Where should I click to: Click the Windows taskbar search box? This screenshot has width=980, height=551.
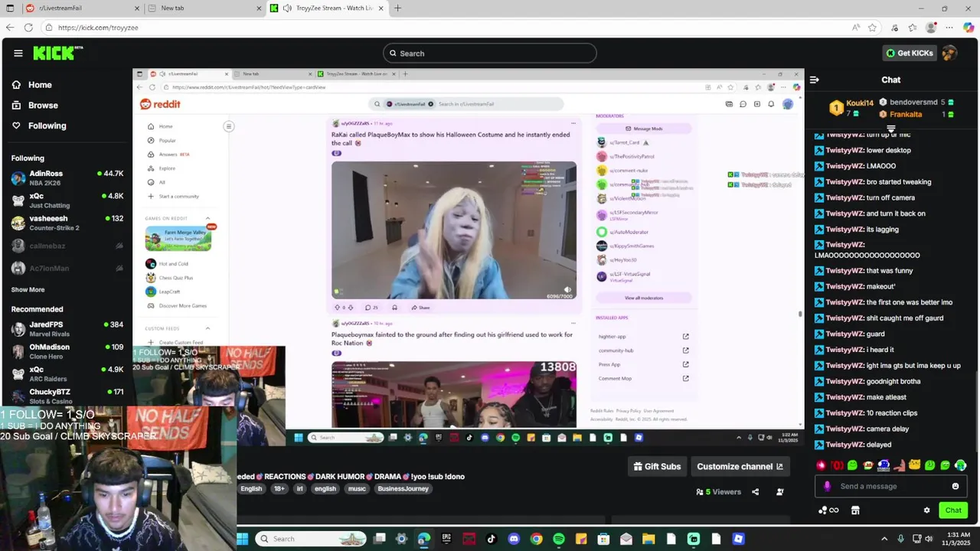click(x=311, y=539)
